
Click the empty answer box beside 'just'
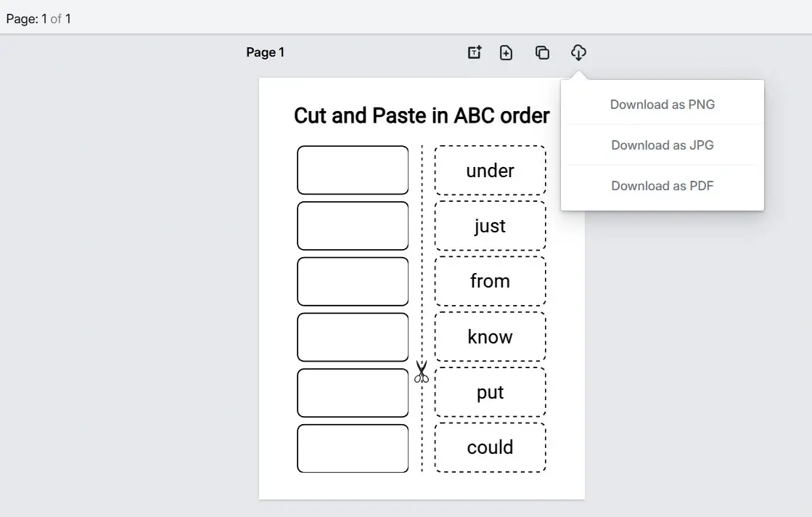point(353,226)
